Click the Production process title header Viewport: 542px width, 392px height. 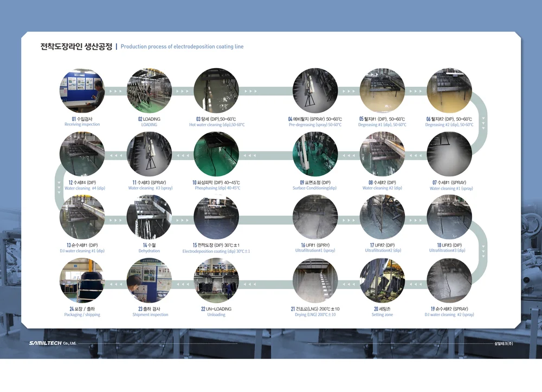pos(183,47)
